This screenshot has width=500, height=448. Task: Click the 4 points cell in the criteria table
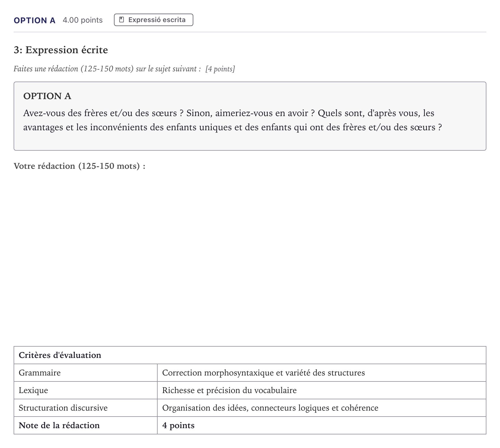[322, 425]
